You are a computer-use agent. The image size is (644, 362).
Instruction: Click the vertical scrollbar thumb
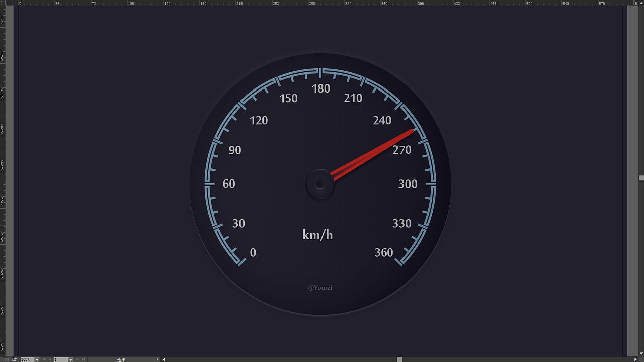(x=641, y=178)
